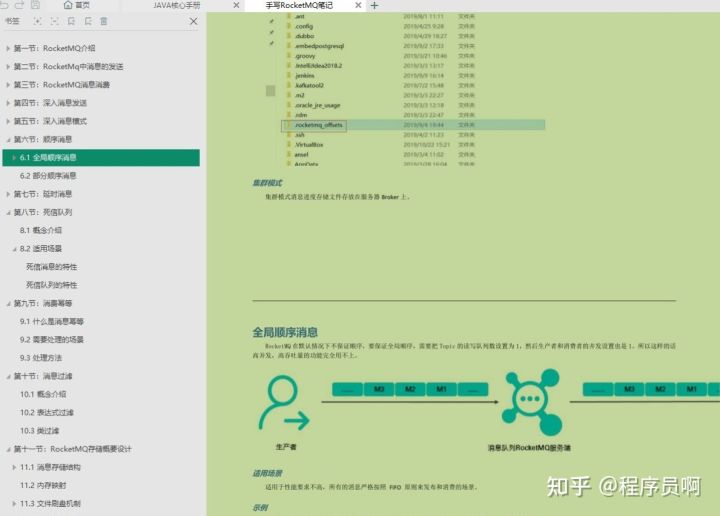Click the 适用场景 subheading in the document
The height and width of the screenshot is (516, 720).
point(267,473)
